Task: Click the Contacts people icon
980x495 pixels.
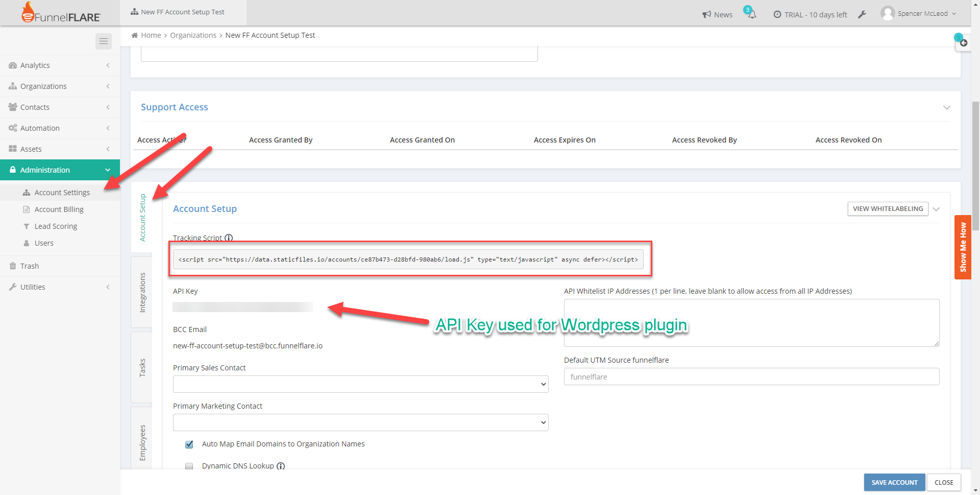Action: pos(13,107)
